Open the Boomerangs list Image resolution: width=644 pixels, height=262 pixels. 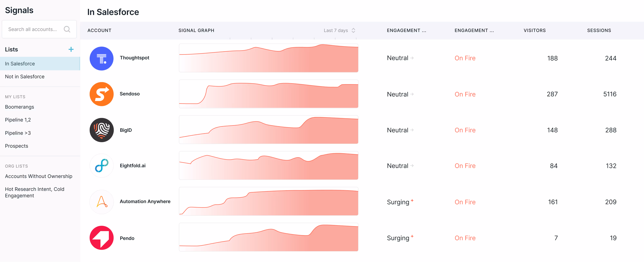point(19,107)
